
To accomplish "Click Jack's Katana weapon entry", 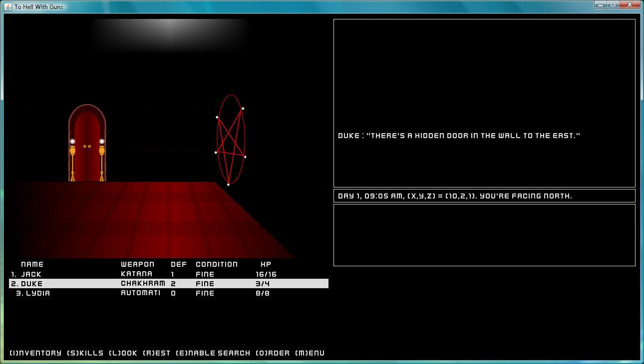I will point(137,274).
